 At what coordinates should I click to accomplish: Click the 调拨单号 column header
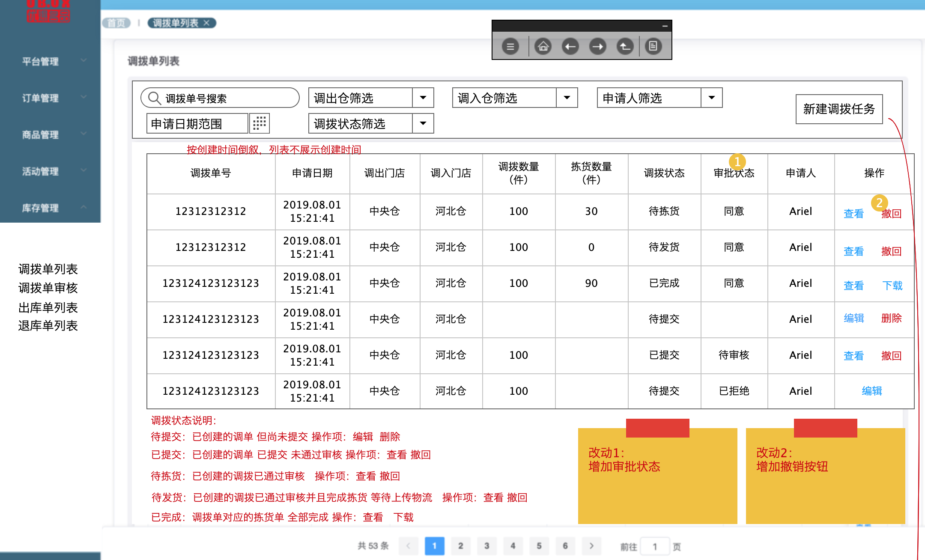[x=211, y=173]
